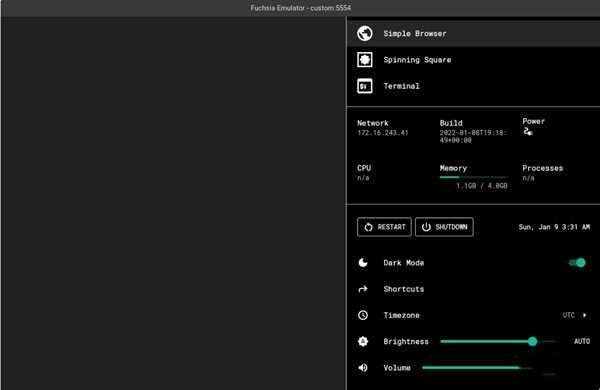Click the Volume slider track
The image size is (600, 390).
click(476, 367)
